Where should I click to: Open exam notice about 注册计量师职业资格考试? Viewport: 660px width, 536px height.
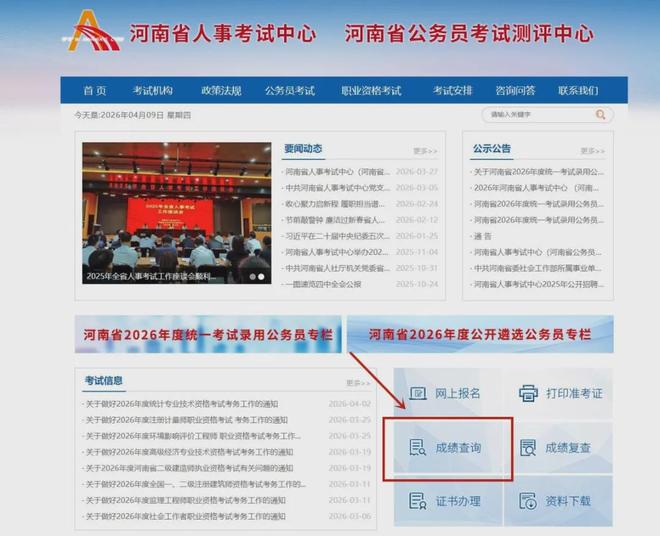tap(187, 420)
